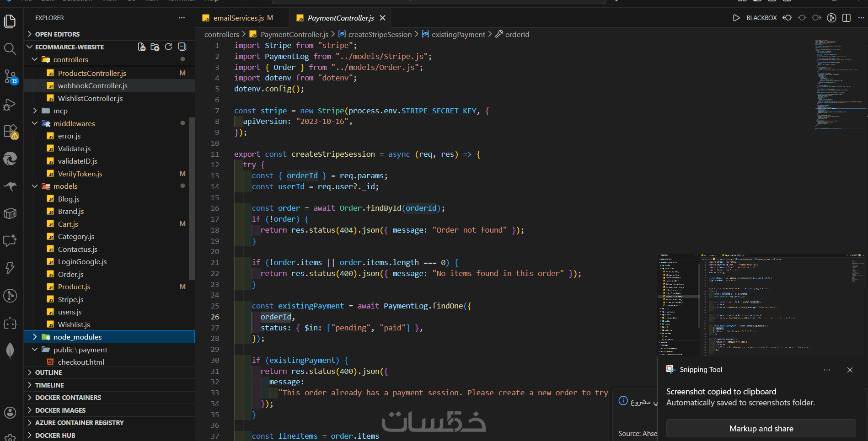Screen dimensions: 868x441
Task: Open the Accounts menu icon
Action: (10, 413)
